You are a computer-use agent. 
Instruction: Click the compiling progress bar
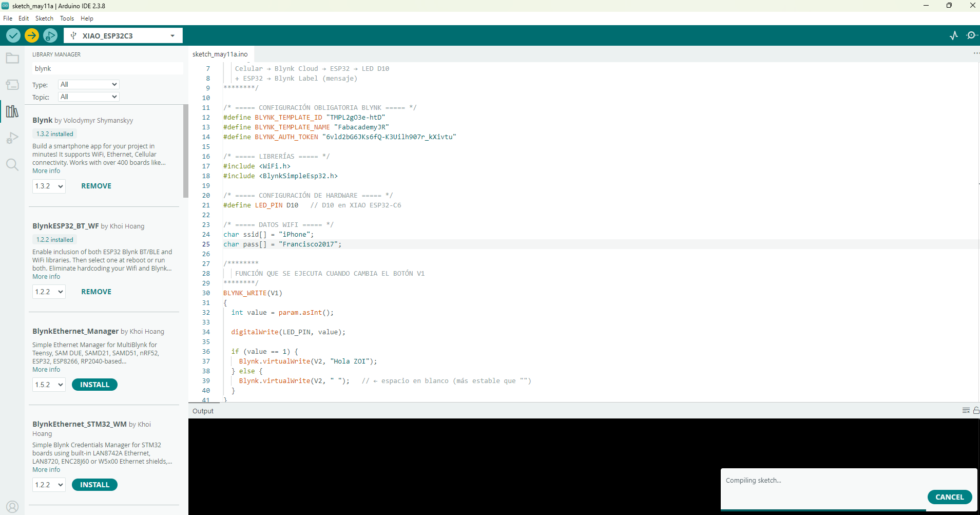(823, 510)
